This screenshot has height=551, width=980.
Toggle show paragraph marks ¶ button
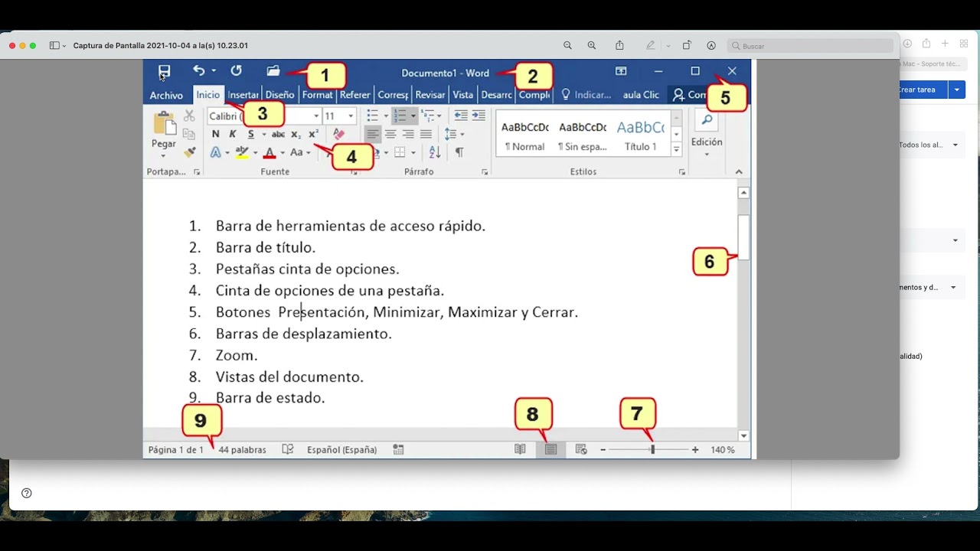(459, 152)
